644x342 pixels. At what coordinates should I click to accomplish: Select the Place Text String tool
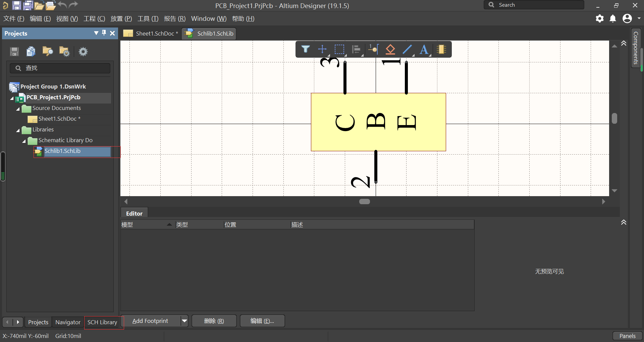point(424,49)
